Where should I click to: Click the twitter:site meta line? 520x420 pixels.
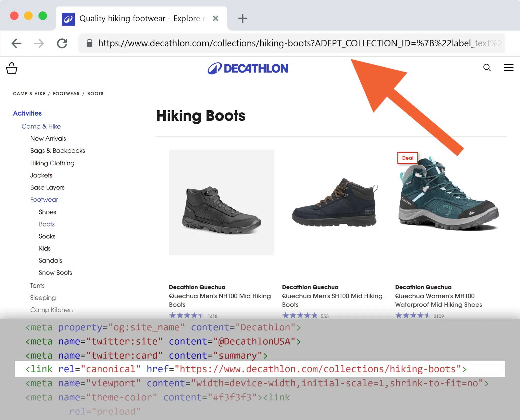click(163, 342)
